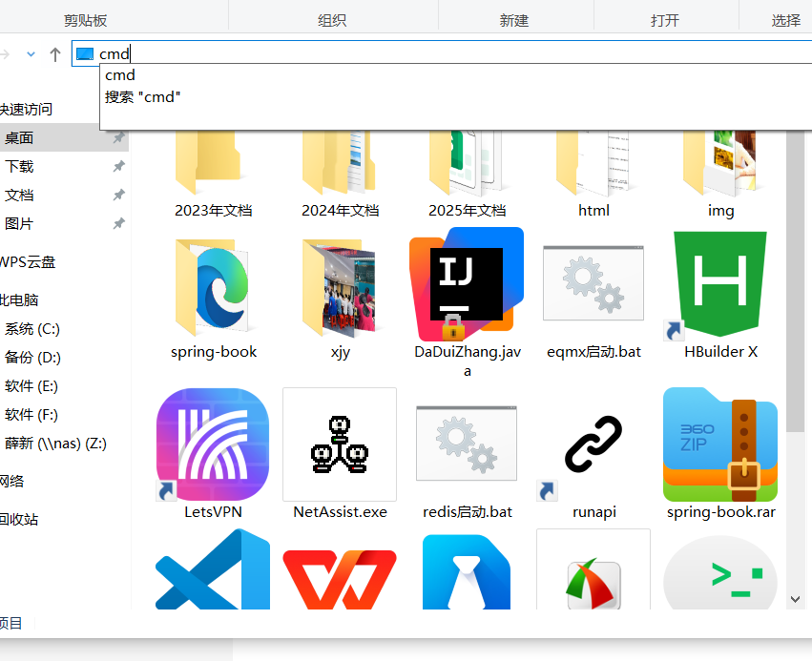Open the spring-book folder
The image size is (812, 661).
[213, 298]
